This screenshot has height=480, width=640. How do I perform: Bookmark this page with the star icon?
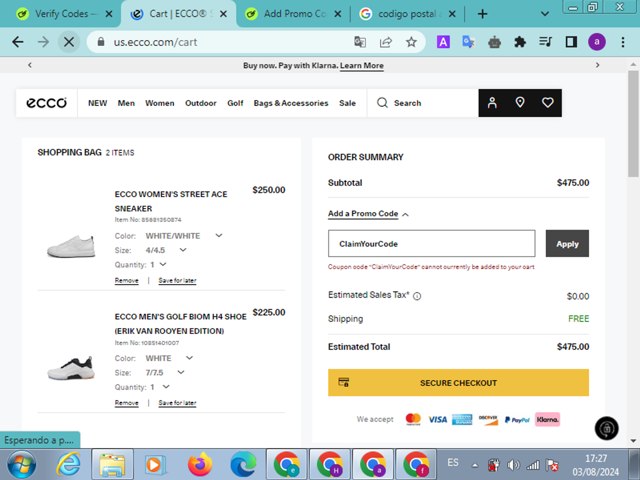coord(411,42)
